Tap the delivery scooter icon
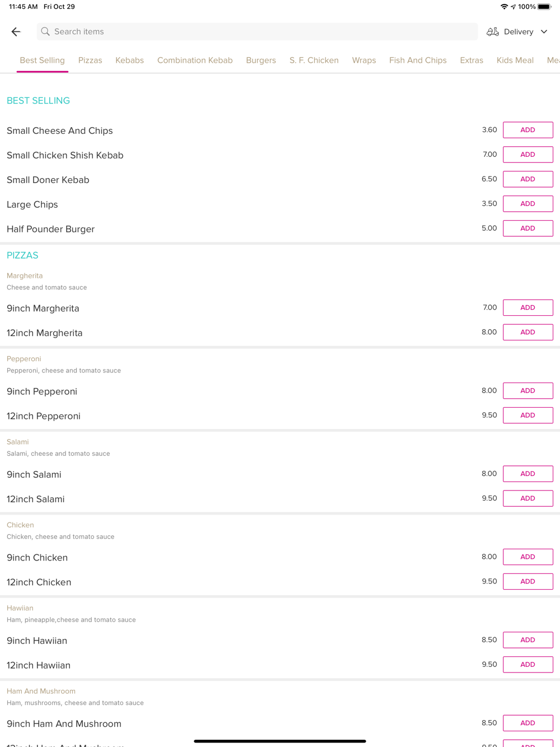Viewport: 560px width, 747px height. click(492, 32)
